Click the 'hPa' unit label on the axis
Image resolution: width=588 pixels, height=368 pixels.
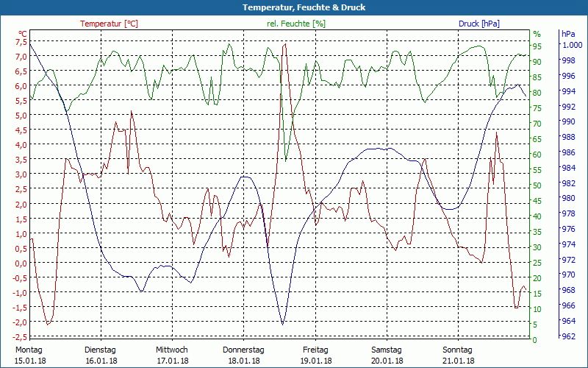(568, 34)
